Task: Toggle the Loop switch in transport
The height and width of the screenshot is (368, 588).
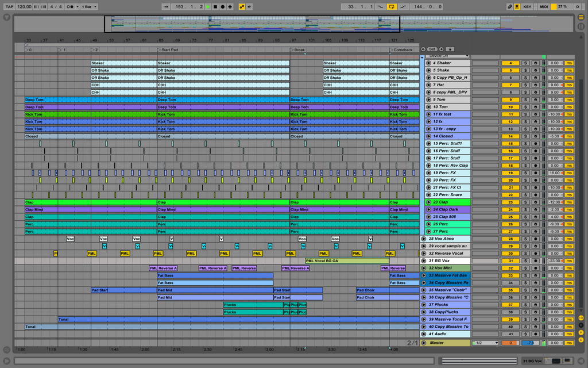Action: [392, 6]
